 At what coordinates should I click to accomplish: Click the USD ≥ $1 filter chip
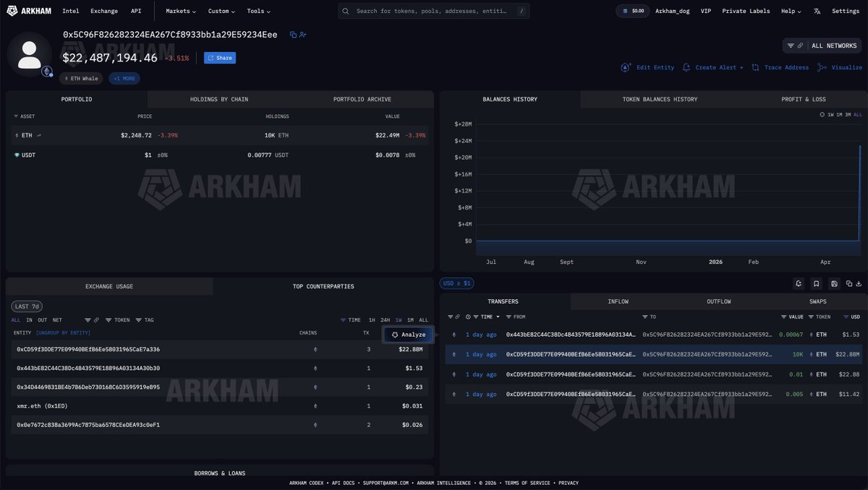456,283
